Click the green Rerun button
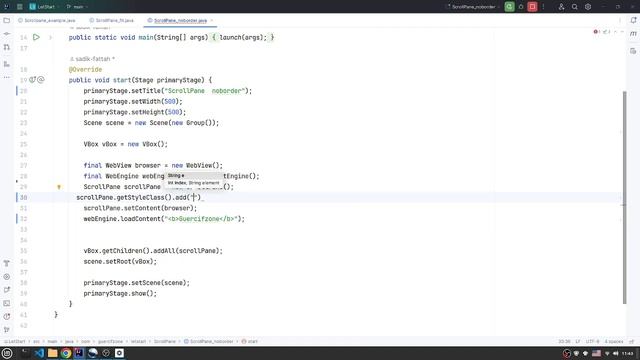 click(509, 7)
